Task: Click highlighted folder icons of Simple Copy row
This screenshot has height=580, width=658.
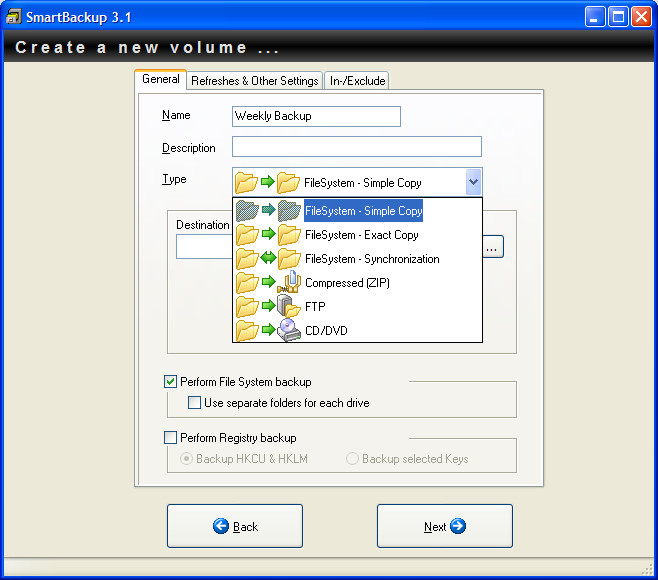Action: pos(268,210)
